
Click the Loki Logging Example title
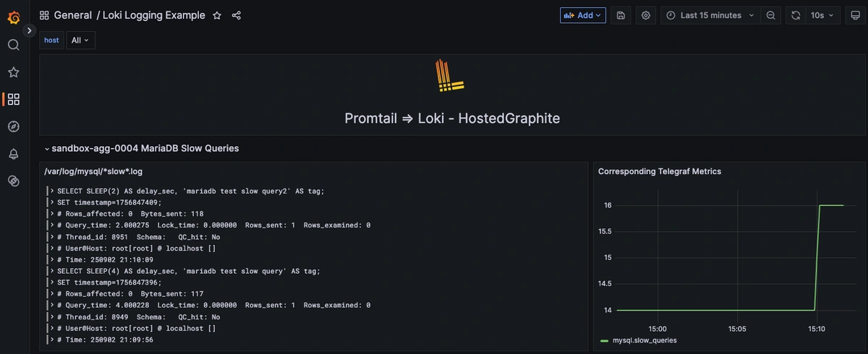tap(153, 15)
